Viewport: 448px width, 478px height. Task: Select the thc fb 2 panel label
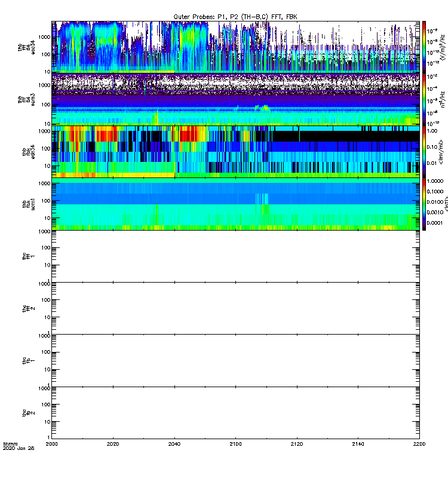coord(29,413)
